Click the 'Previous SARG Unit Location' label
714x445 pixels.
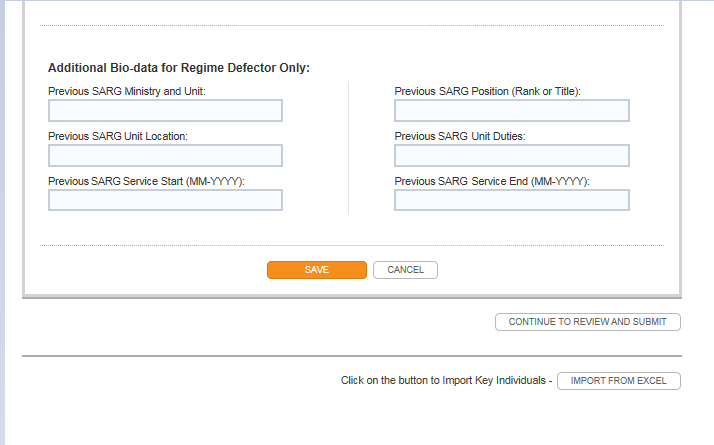coord(117,136)
